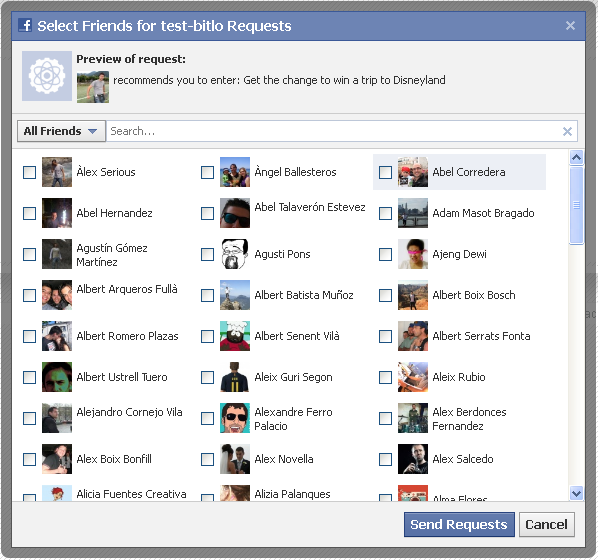Check the box for Abel Corredera
Image resolution: width=598 pixels, height=560 pixels.
click(385, 172)
